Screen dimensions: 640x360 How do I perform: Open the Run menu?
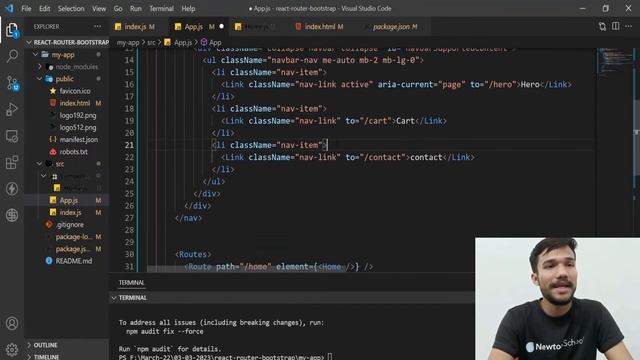pyautogui.click(x=136, y=9)
